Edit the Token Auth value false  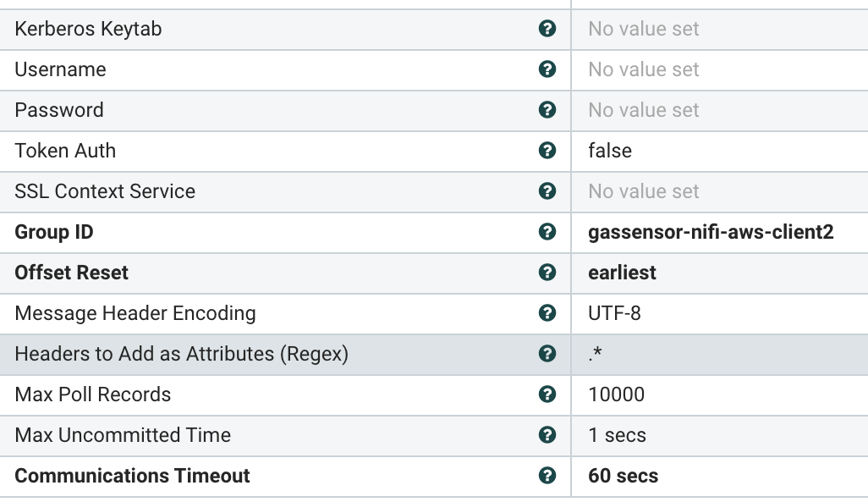(x=610, y=151)
